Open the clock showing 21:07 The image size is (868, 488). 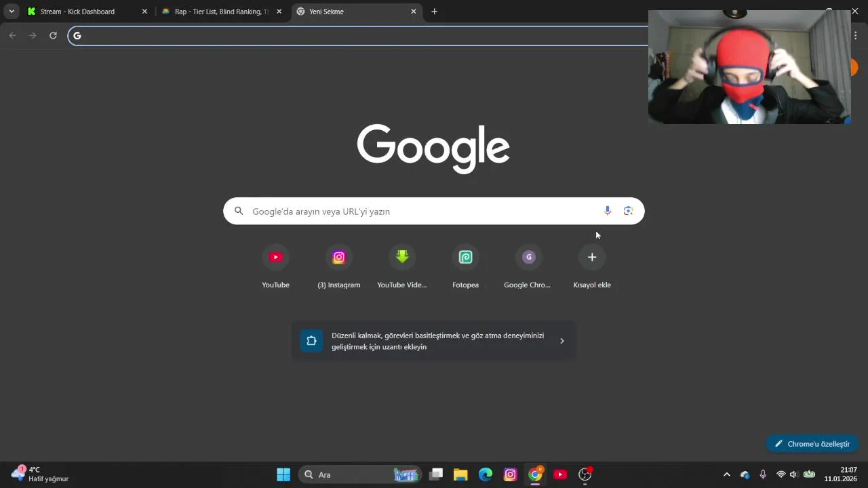pyautogui.click(x=841, y=474)
